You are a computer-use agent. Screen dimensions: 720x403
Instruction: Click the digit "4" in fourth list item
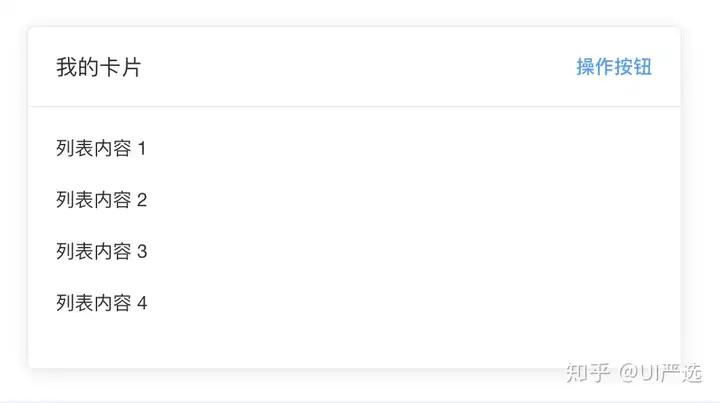pos(141,303)
